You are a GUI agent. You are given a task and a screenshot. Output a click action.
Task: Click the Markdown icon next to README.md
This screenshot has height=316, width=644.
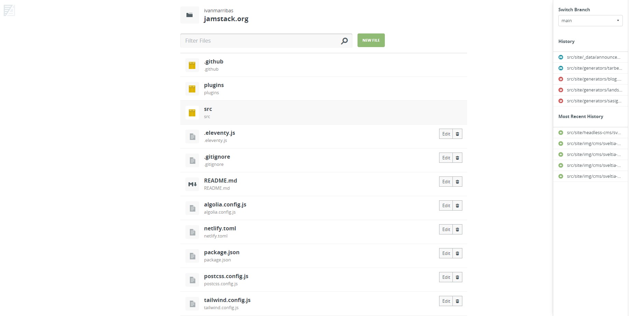[x=192, y=184]
